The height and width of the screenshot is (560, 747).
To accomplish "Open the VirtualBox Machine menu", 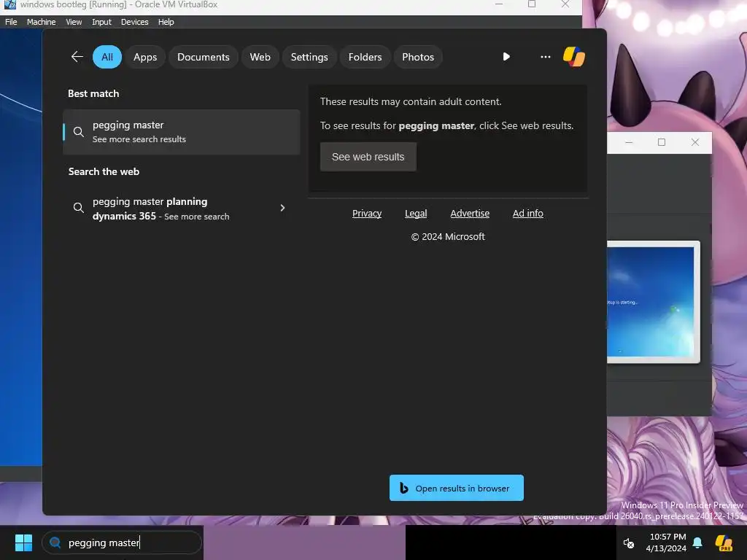I will pyautogui.click(x=41, y=22).
